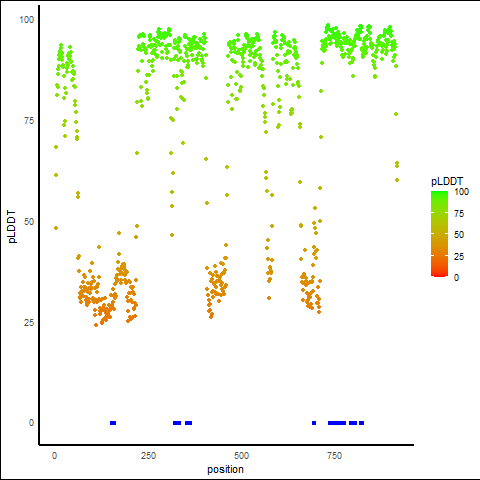Click the small blue square marker in the baseline row

tap(314, 423)
